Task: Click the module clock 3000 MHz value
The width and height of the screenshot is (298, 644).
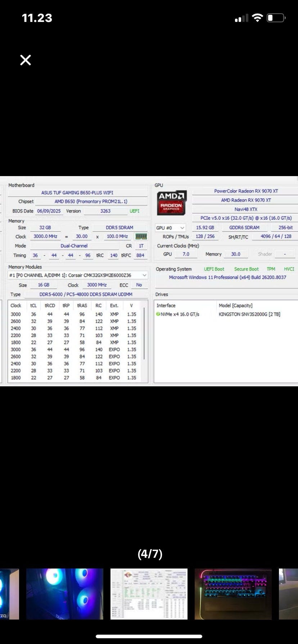Action: click(97, 285)
